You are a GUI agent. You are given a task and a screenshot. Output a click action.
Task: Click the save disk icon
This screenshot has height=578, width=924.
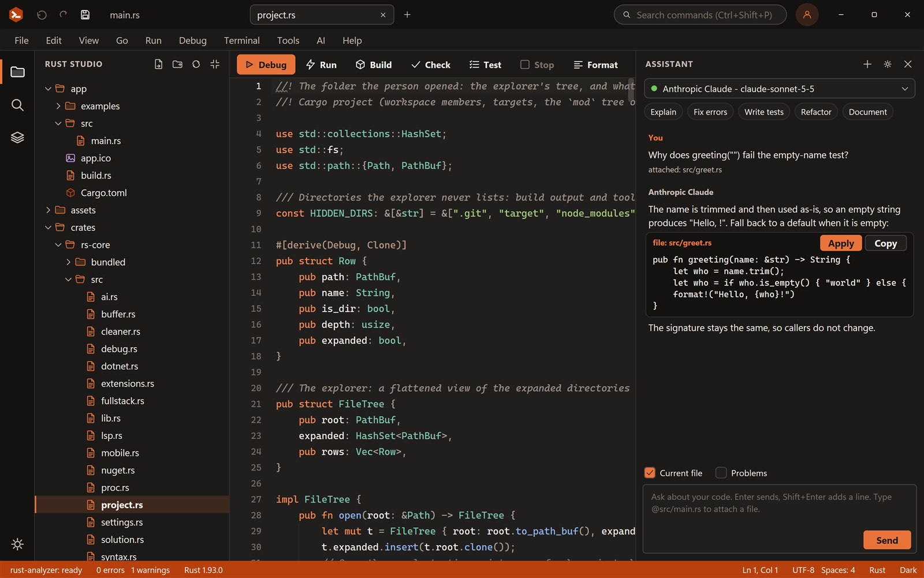pos(85,15)
